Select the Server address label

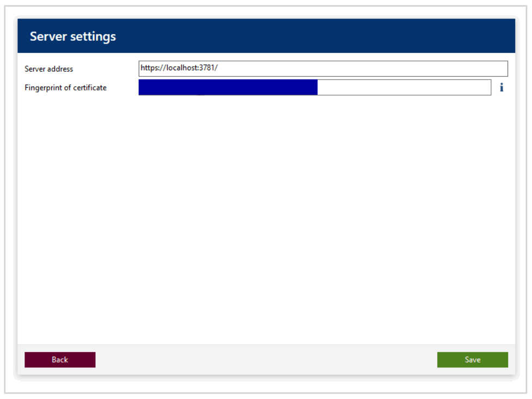pos(48,69)
